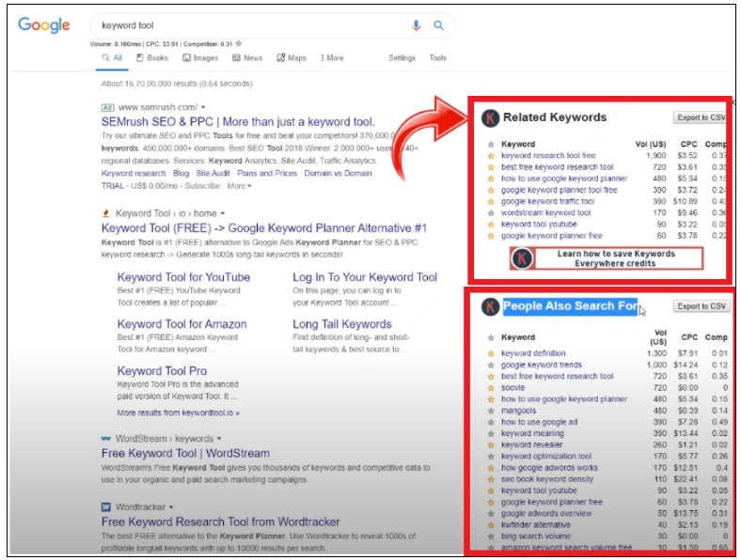Open 'Keyword Tool for YouTube' sitelink

183,277
